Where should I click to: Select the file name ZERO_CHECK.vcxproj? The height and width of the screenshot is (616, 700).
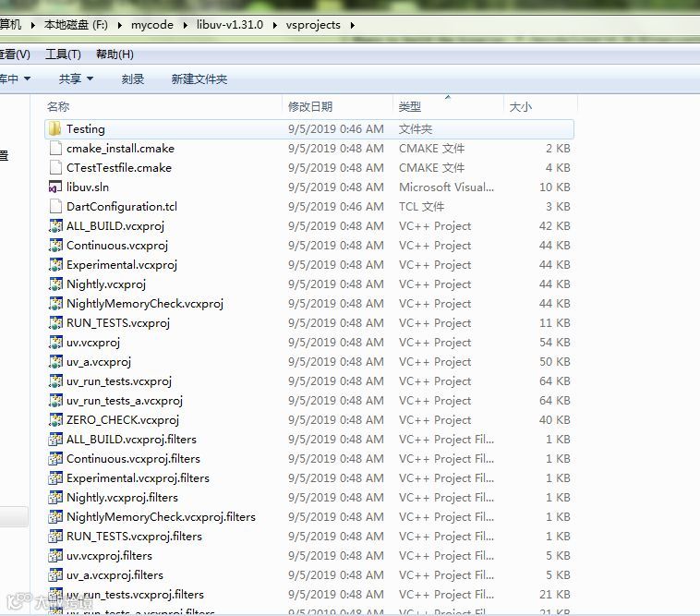pos(123,420)
